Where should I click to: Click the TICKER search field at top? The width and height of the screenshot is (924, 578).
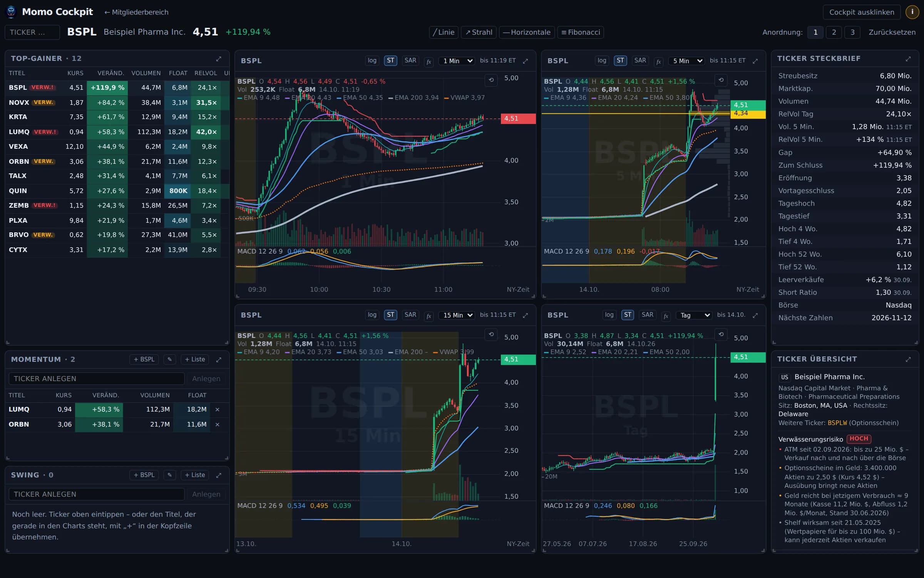pos(32,32)
